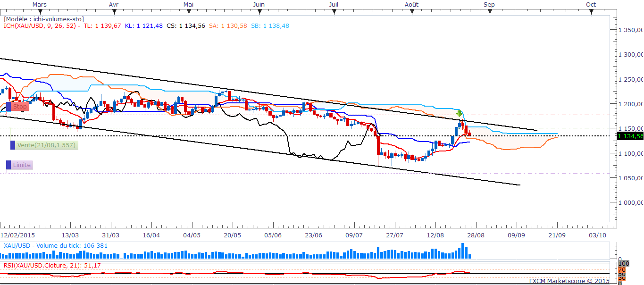Screen dimensions: 644x285
Task: Click the SA: 1 130,58 value
Action: pyautogui.click(x=228, y=26)
